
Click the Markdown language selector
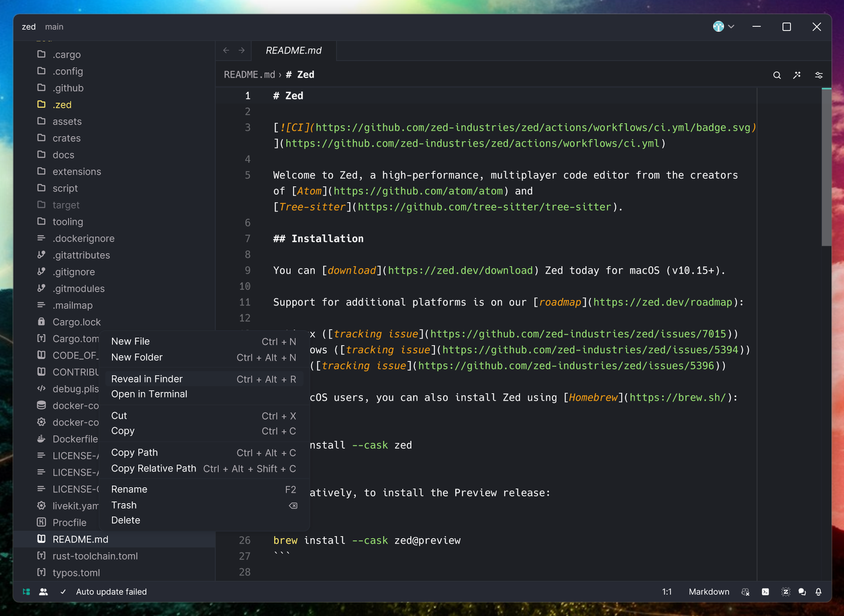click(x=709, y=592)
